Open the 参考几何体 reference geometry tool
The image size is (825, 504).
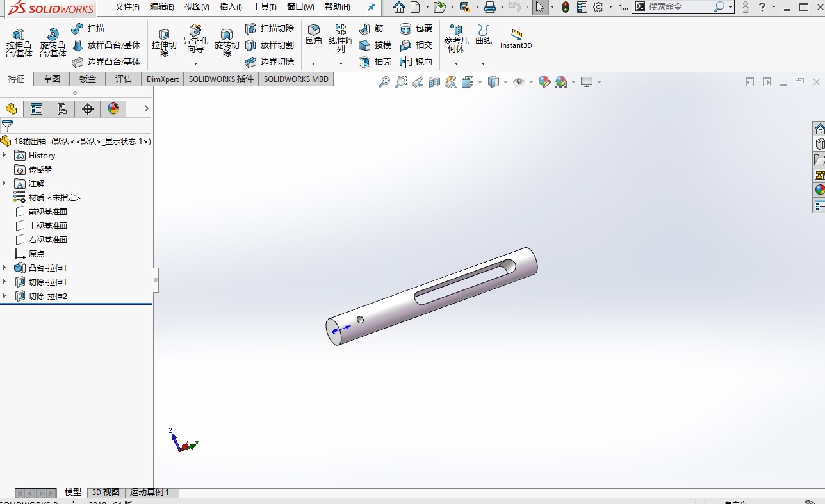pos(456,38)
